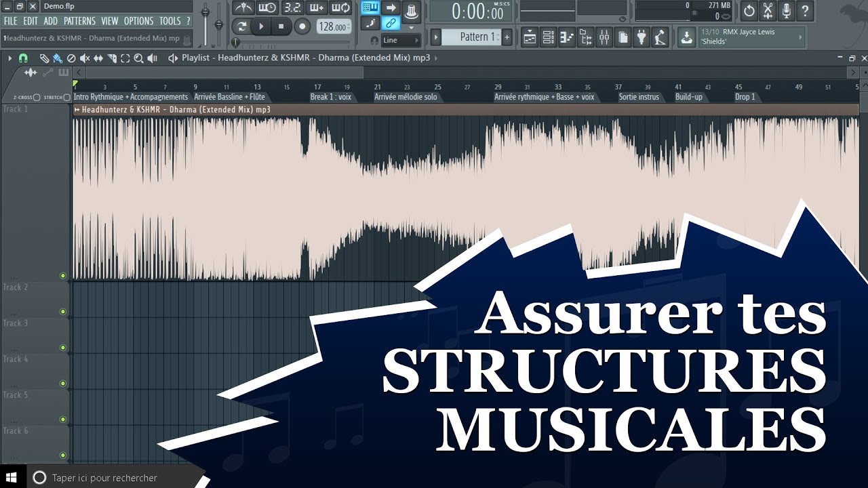
Task: Open the tempo 128.000 control
Action: 334,27
